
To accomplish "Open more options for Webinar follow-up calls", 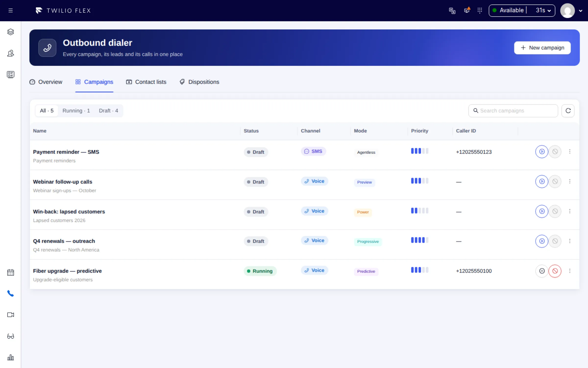I will (570, 182).
